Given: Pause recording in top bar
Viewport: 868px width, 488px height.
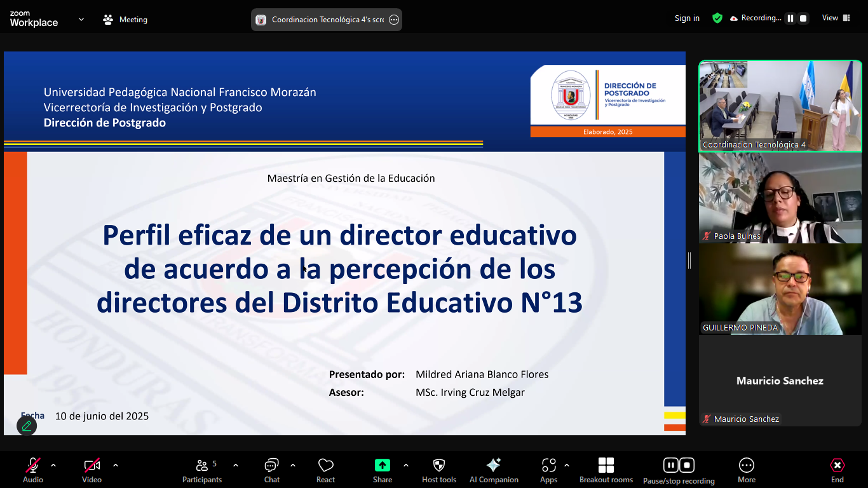Looking at the screenshot, I should (790, 18).
